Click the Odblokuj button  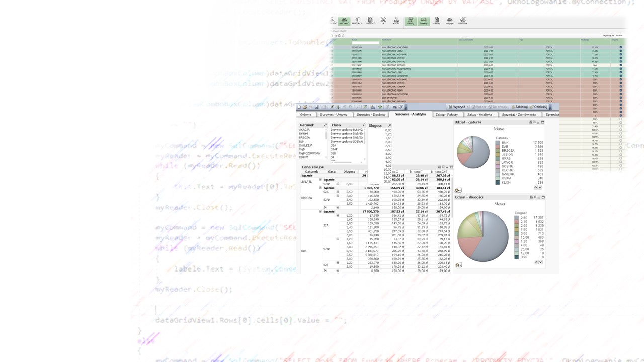click(x=539, y=107)
